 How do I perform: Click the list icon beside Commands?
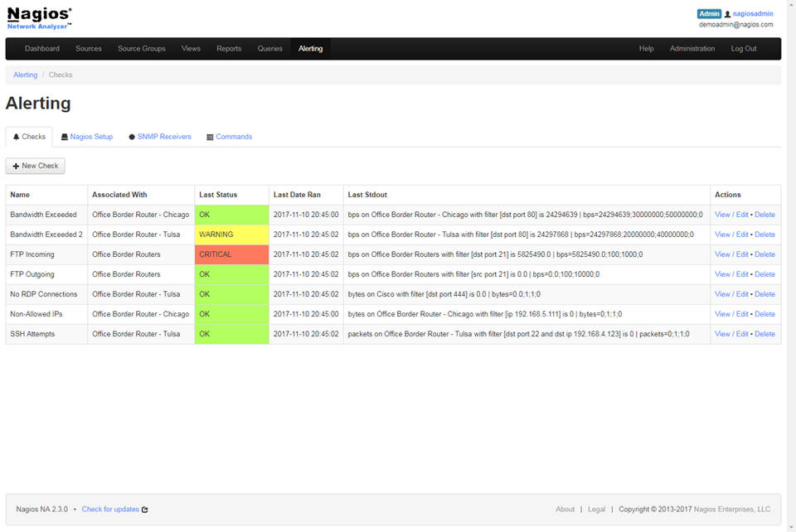coord(210,136)
